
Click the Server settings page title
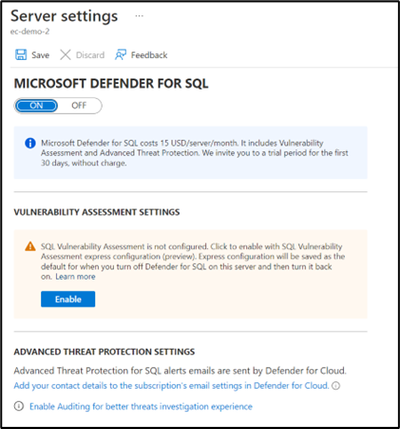click(64, 16)
